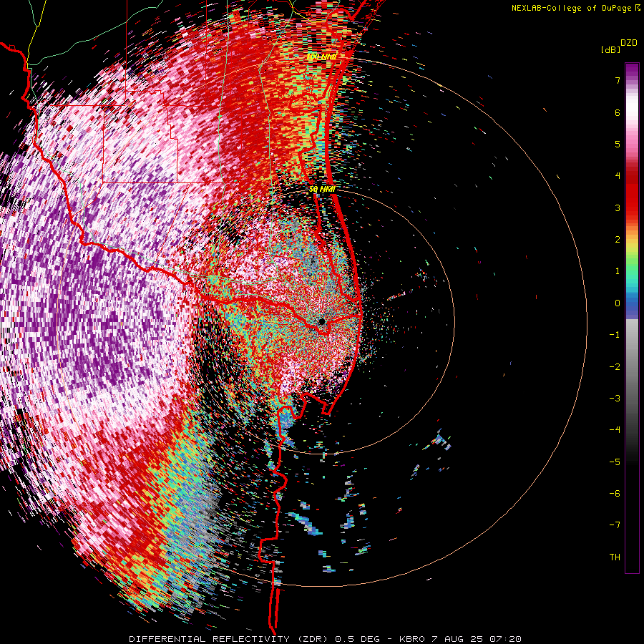
Task: Click the 100 NMI range ring label
Action: (x=321, y=57)
